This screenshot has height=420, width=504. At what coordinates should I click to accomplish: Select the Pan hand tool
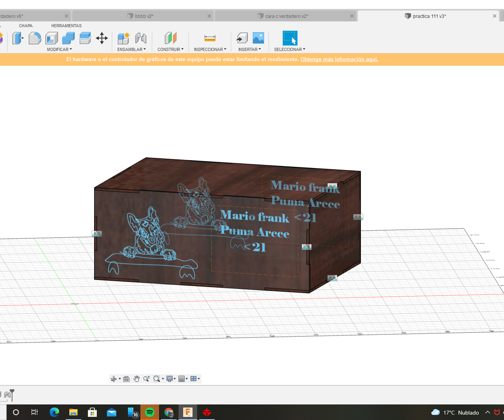tap(136, 379)
